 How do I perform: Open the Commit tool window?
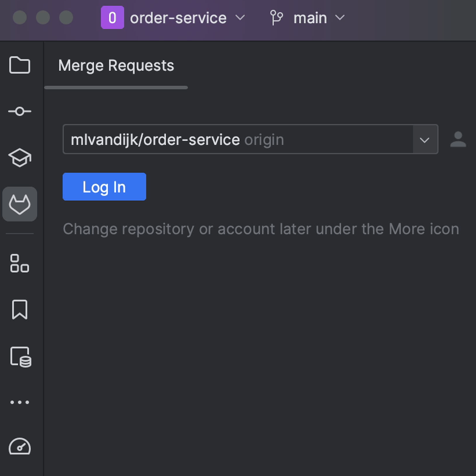20,111
